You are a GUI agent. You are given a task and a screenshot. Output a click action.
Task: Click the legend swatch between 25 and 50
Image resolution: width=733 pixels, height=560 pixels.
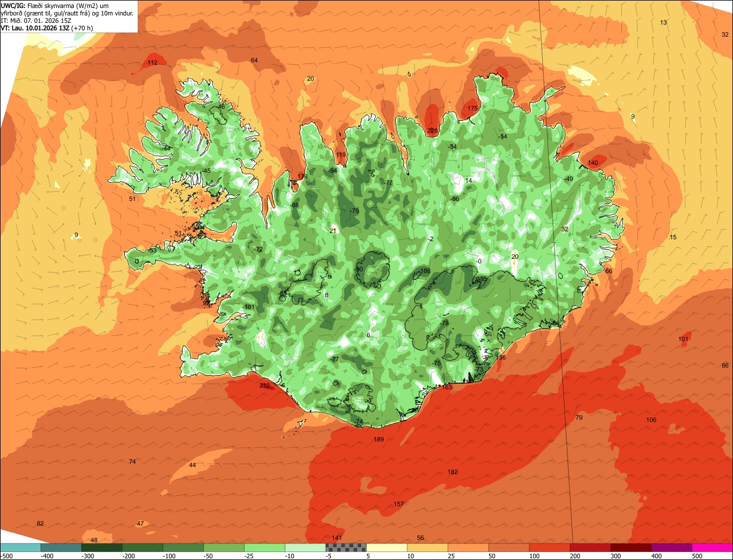pyautogui.click(x=468, y=547)
